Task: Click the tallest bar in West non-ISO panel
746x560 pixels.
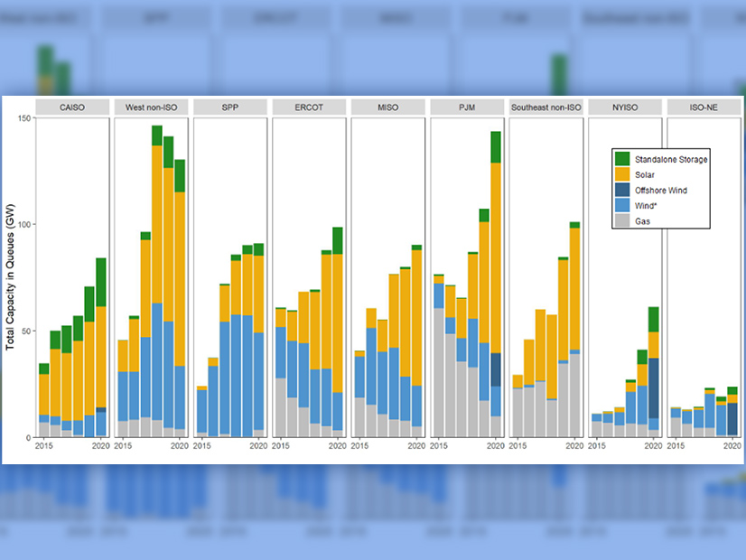Action: pos(157,281)
